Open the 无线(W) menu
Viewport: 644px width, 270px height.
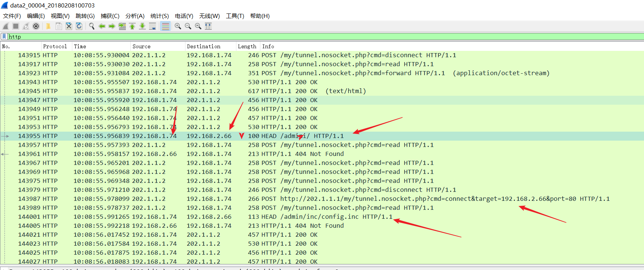point(209,16)
